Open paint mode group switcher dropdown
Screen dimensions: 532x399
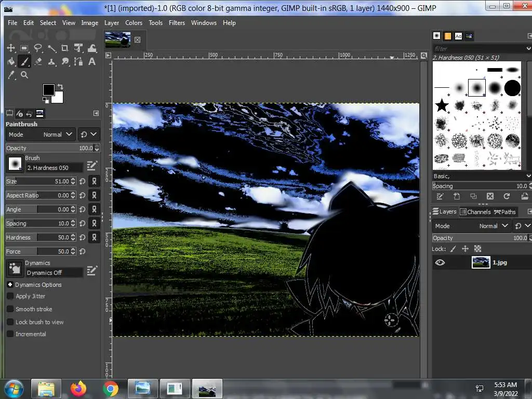click(x=88, y=135)
